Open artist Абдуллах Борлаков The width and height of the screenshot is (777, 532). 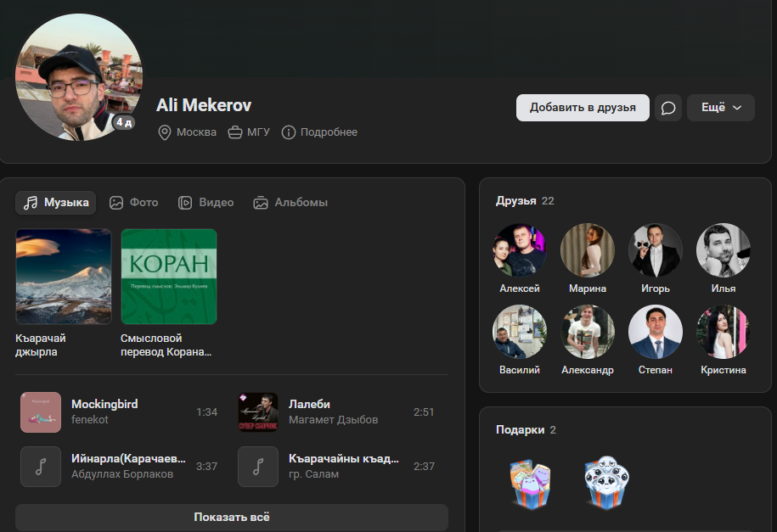point(122,474)
